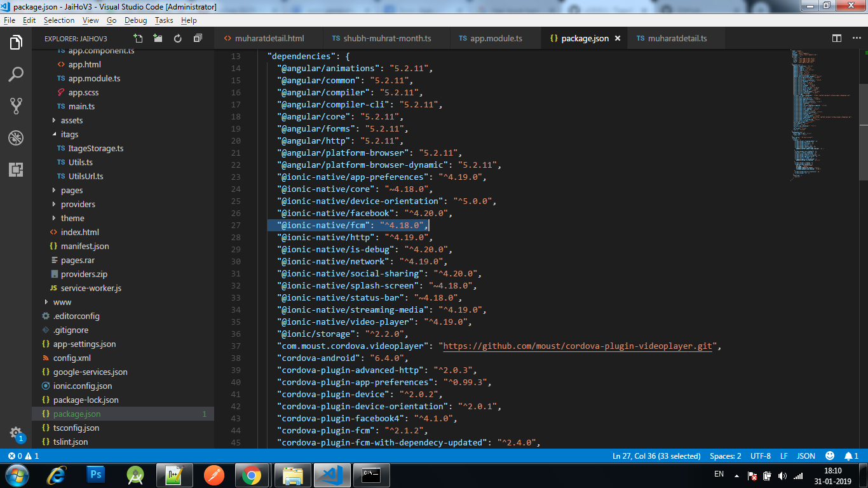Open the File menu
Viewport: 868px width, 488px height.
click(x=10, y=20)
